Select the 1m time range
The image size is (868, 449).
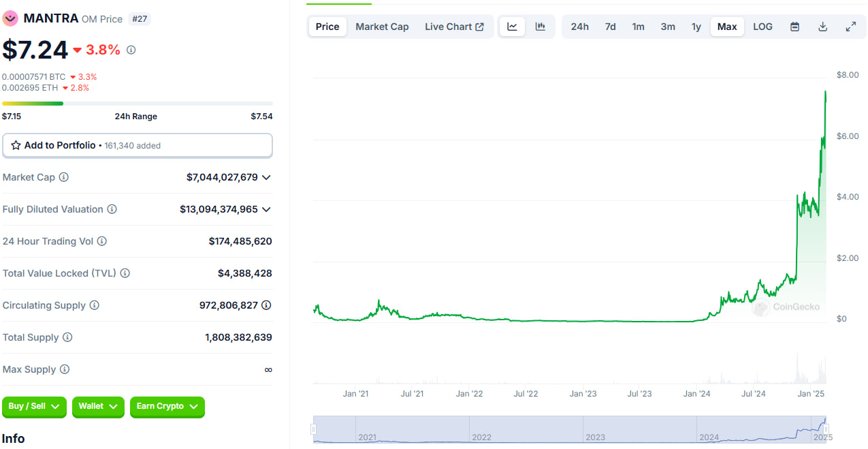tap(638, 27)
